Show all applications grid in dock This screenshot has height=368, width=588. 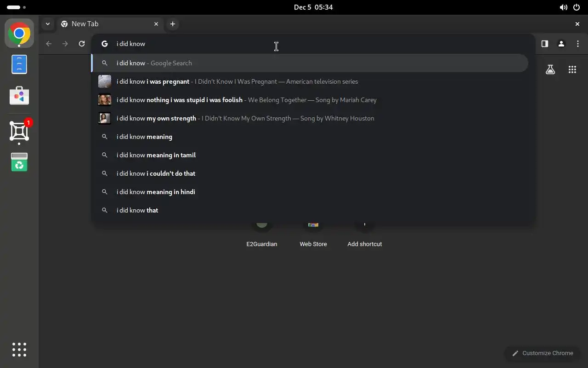(x=19, y=350)
